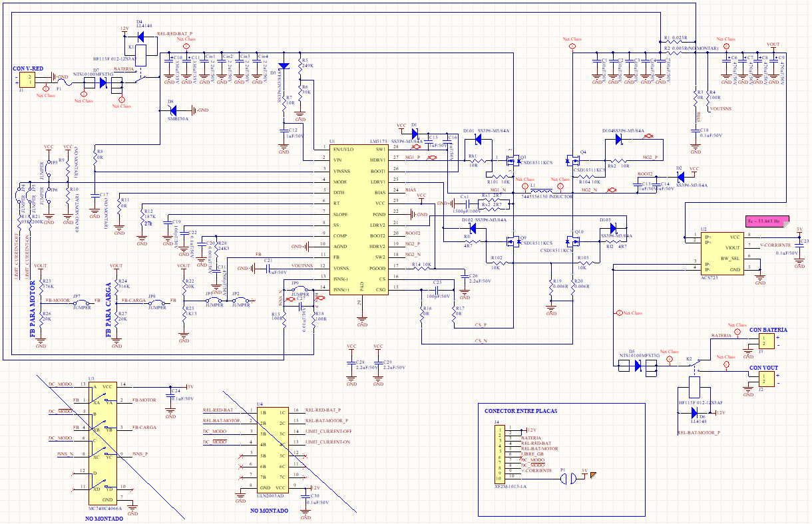Click the EN/UVLO pin label on U1
The width and height of the screenshot is (812, 524).
343,150
